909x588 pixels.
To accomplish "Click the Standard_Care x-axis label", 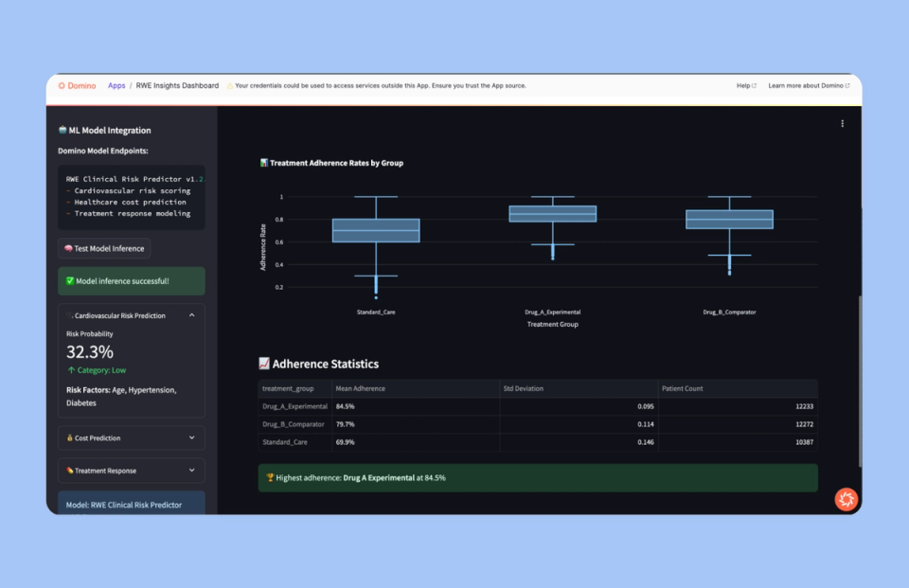I will click(x=376, y=312).
